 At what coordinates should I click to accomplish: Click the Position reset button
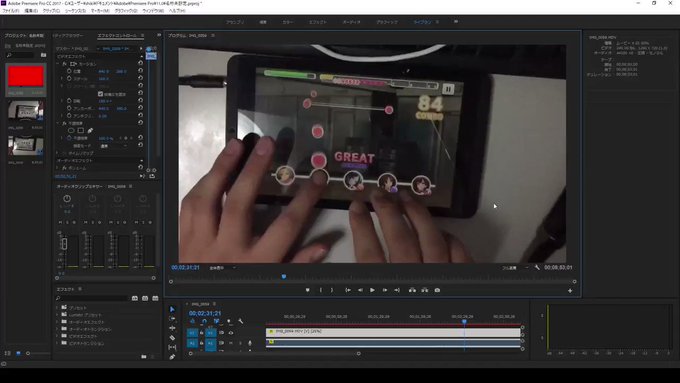click(x=140, y=71)
